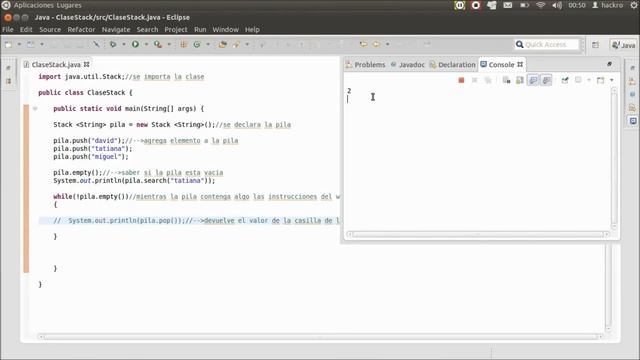Click the Open Task search icon
The image size is (640, 360).
[x=236, y=44]
